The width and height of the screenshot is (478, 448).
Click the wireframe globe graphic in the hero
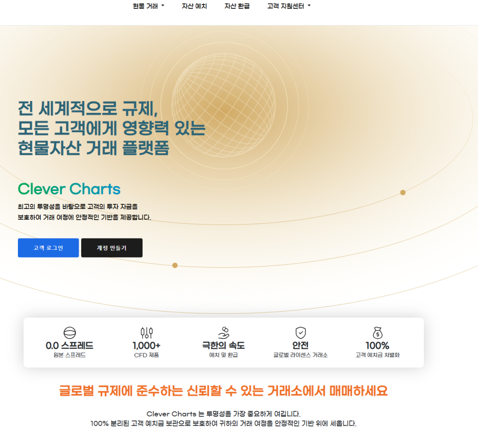click(x=224, y=105)
